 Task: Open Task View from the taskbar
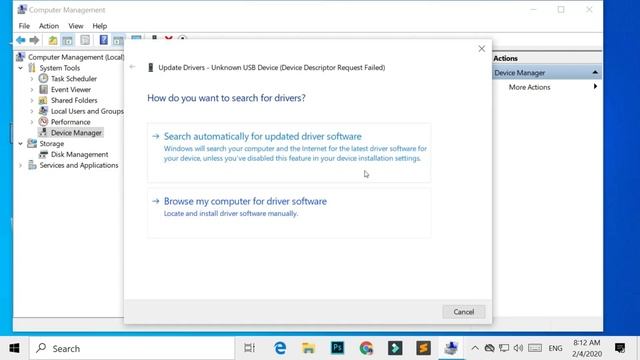coord(249,348)
